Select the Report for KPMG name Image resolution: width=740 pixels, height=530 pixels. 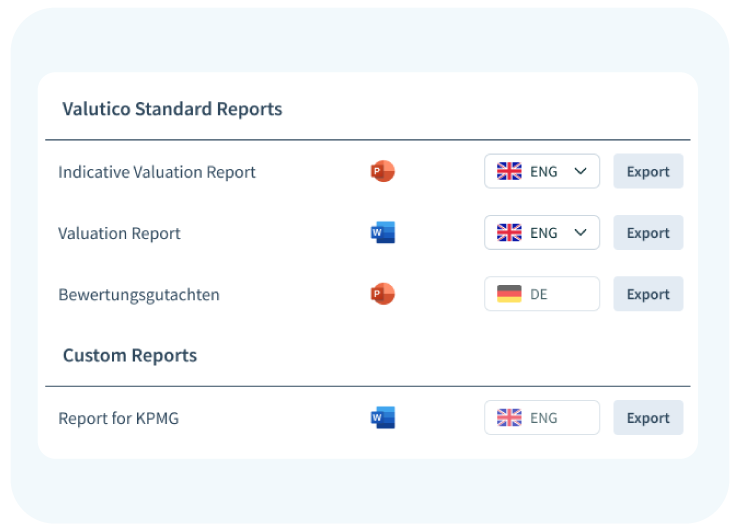118,418
